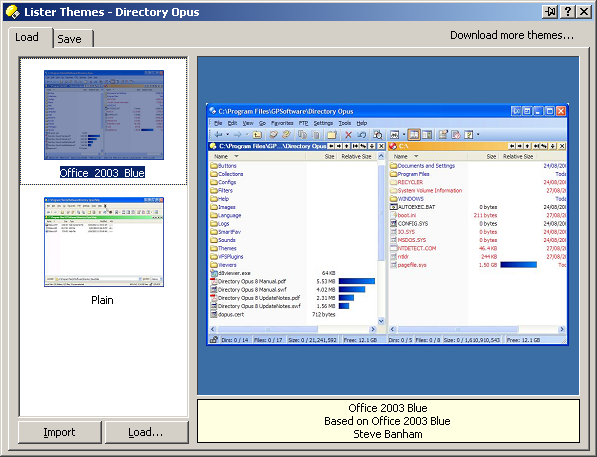This screenshot has width=597, height=457.
Task: Open view mode dropdown arrow in preview toolbar
Action: [404, 134]
